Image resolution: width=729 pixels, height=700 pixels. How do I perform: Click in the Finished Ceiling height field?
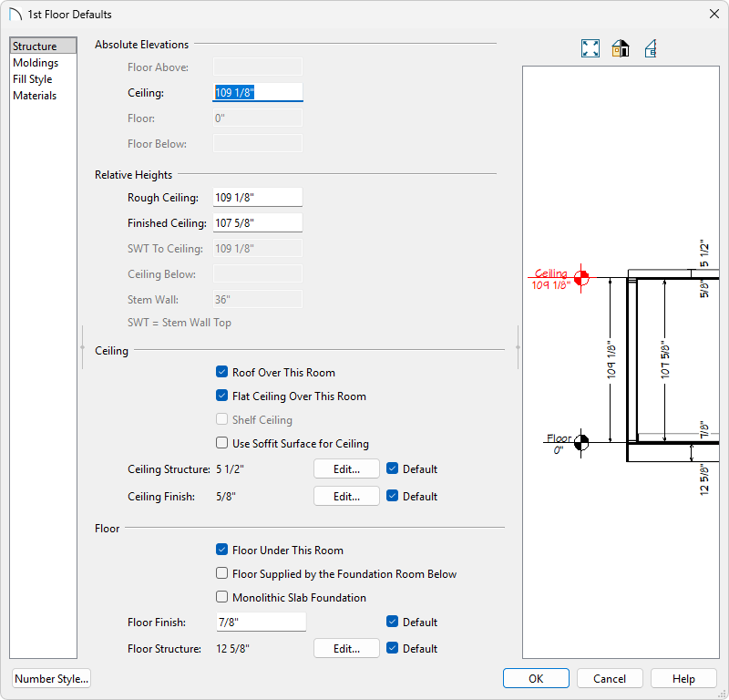click(258, 222)
